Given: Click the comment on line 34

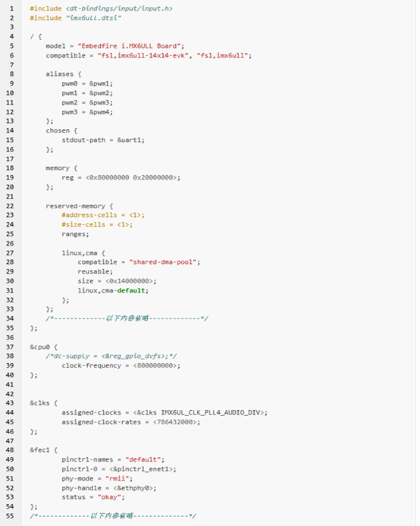Looking at the screenshot, I should (127, 318).
